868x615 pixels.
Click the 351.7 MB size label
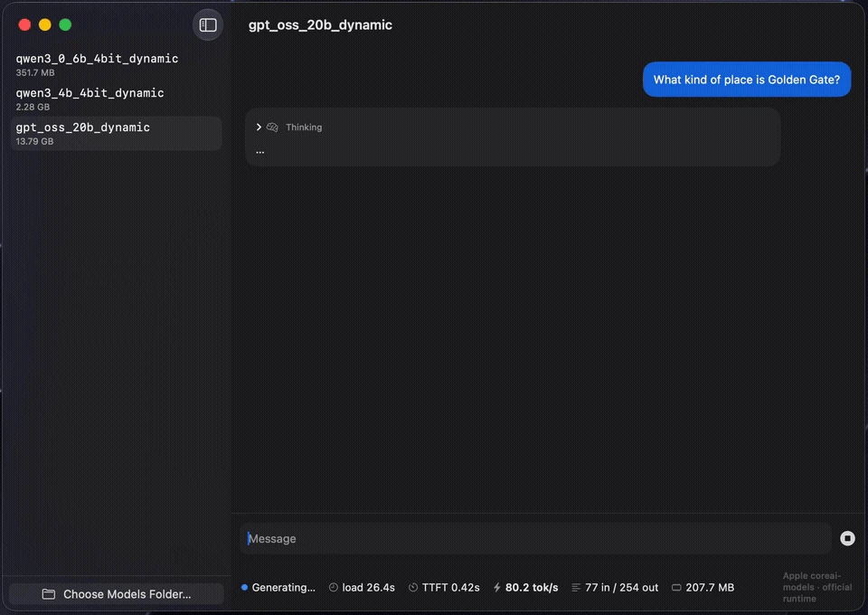pyautogui.click(x=35, y=72)
